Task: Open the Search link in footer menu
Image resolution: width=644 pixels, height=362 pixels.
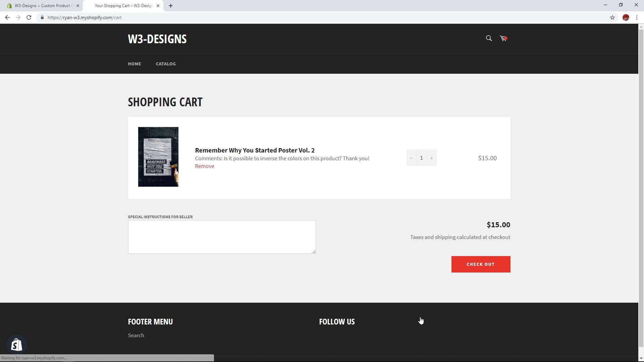Action: pyautogui.click(x=136, y=336)
